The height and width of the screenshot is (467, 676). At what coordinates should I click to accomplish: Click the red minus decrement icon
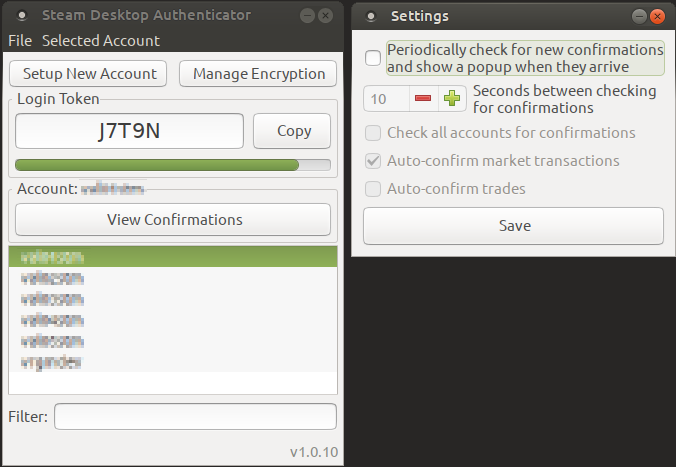tap(423, 99)
